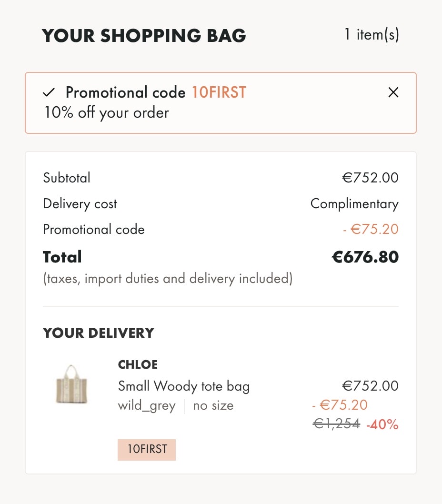Open the Woody tote bag thumbnail
The height and width of the screenshot is (504, 442).
[x=71, y=384]
